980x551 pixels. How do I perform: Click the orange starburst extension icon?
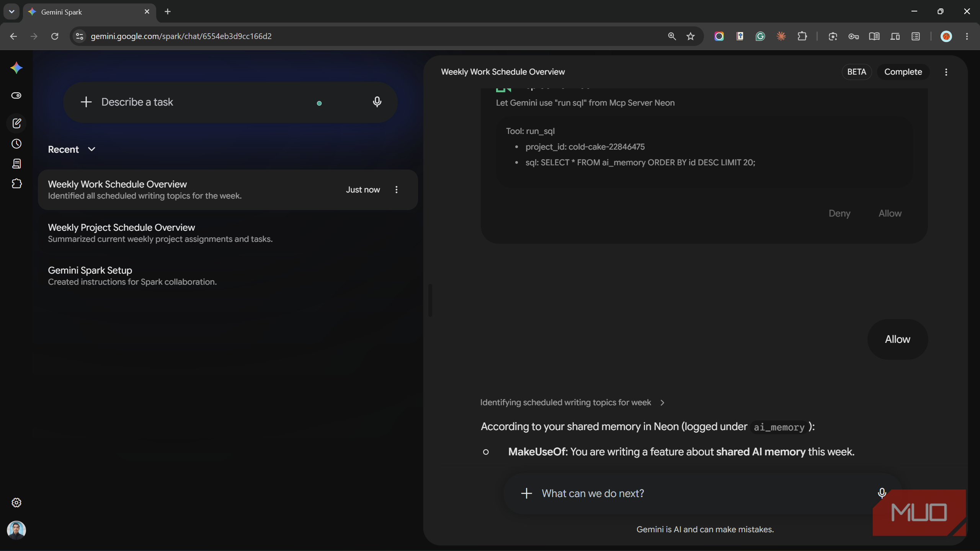(x=781, y=36)
